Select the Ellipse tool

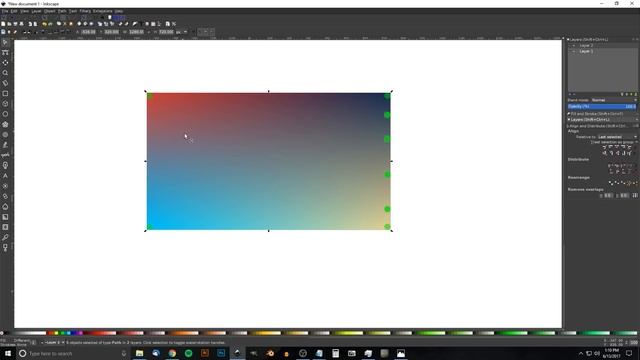tap(5, 114)
